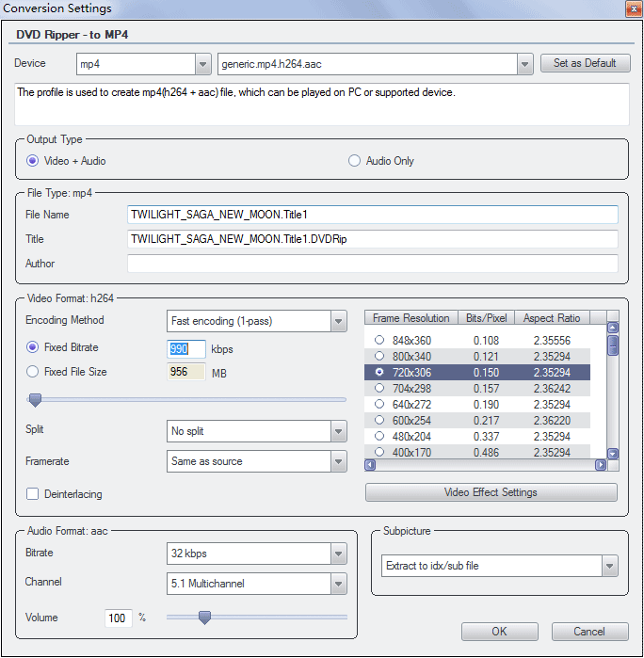Click the 956 MB file size field
644x658 pixels.
[x=186, y=372]
